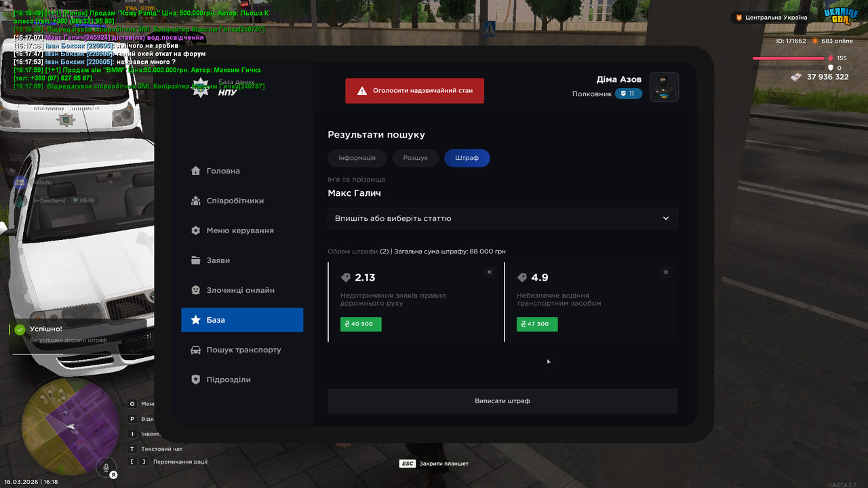Open the Головна menu item
This screenshot has height=488, width=868.
coord(242,171)
